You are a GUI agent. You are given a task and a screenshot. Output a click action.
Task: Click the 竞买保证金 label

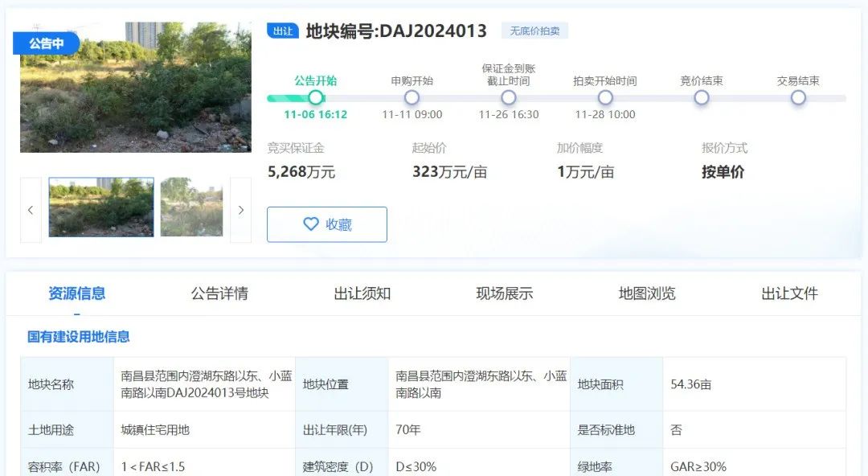point(296,148)
